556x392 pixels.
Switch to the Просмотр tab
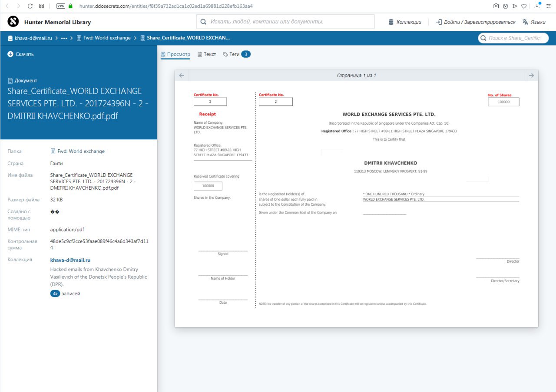[175, 54]
